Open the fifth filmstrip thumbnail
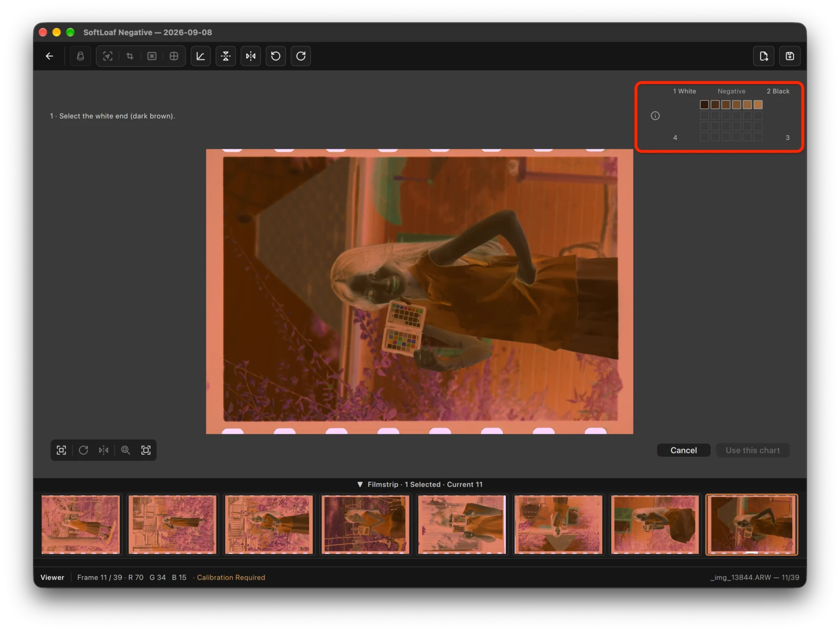The width and height of the screenshot is (840, 632). [x=462, y=524]
